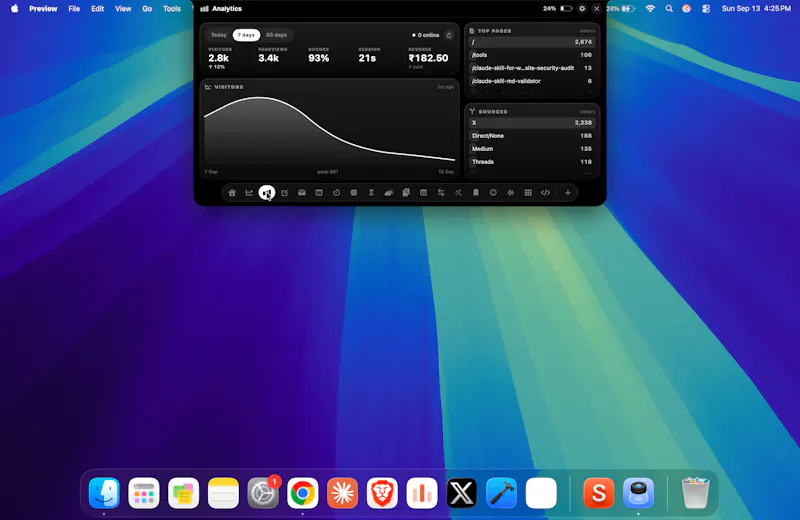Open the Home icon in the widget toolbar
This screenshot has height=520, width=800.
pos(232,193)
